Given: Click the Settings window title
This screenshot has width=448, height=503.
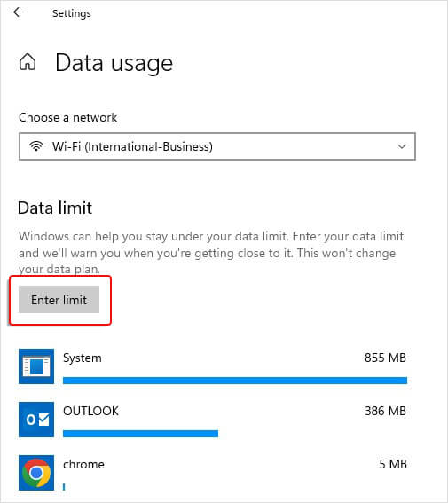Looking at the screenshot, I should click(x=72, y=13).
